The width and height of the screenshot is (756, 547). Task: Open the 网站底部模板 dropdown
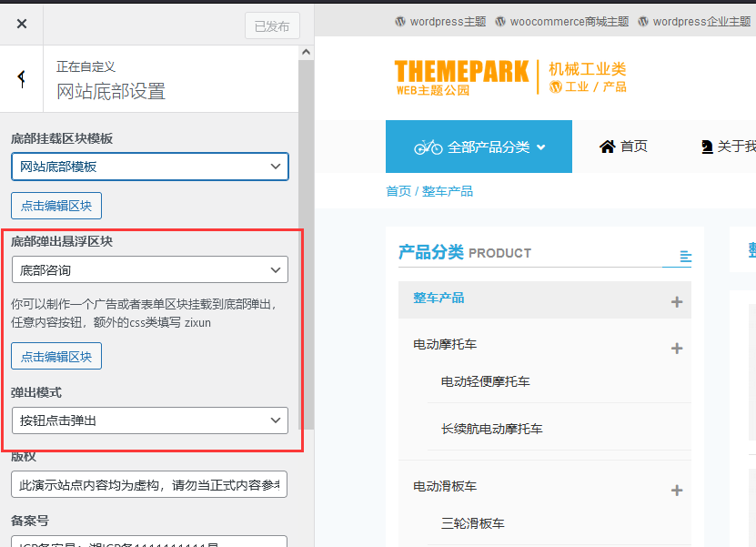tap(149, 167)
